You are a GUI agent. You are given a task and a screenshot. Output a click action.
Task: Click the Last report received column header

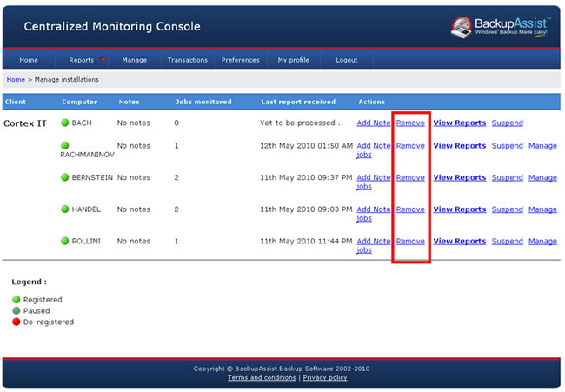click(x=298, y=102)
